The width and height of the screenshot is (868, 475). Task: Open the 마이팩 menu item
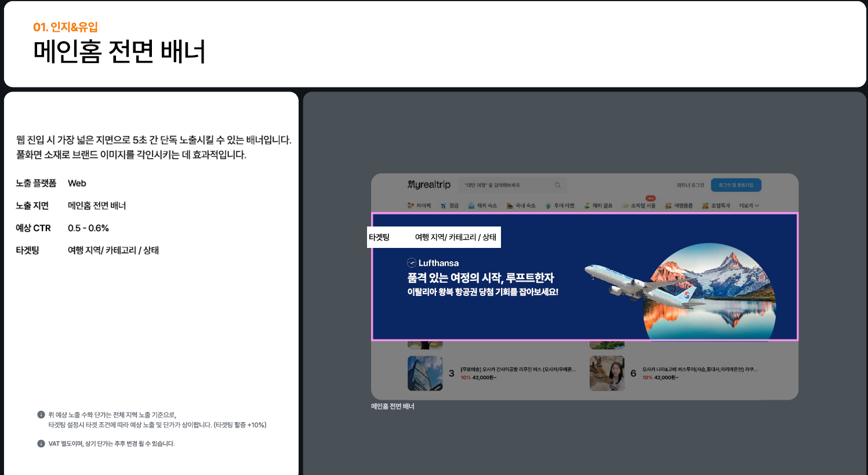click(419, 206)
